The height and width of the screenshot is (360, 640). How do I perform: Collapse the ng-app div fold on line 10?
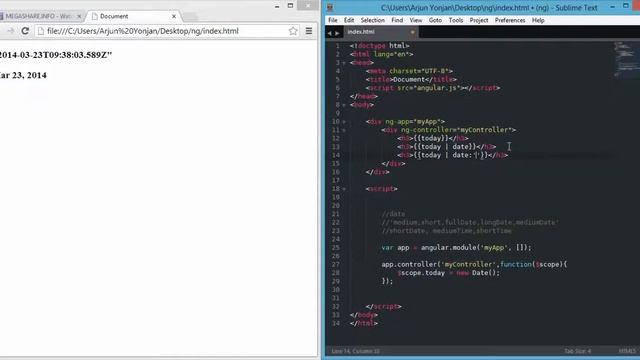344,122
